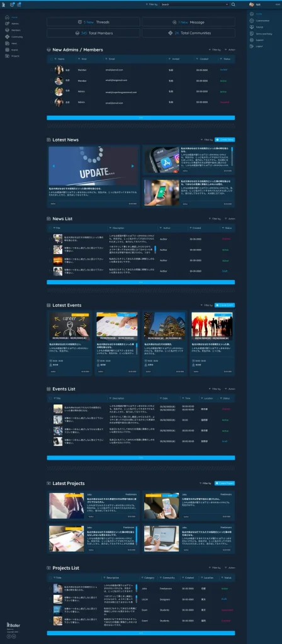The height and width of the screenshot is (644, 282).
Task: Click the user avatar in top bar
Action: click(x=252, y=4)
